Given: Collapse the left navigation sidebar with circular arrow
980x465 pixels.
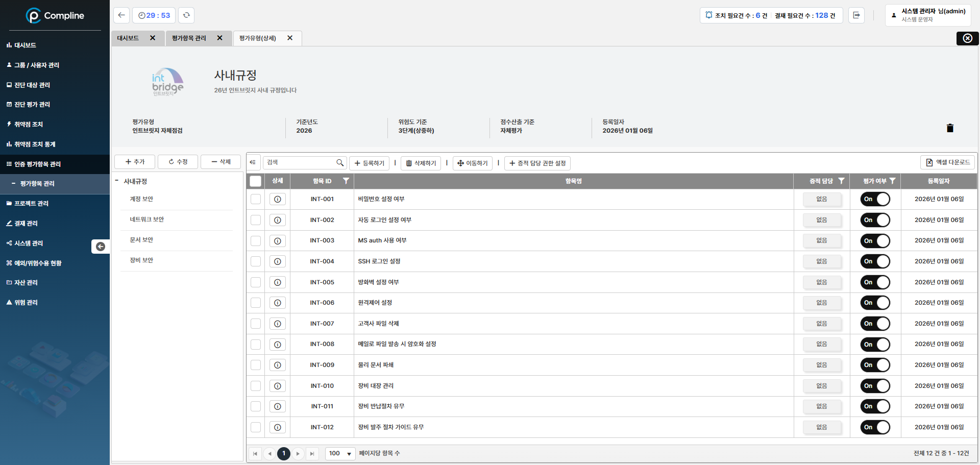Looking at the screenshot, I should click(100, 247).
